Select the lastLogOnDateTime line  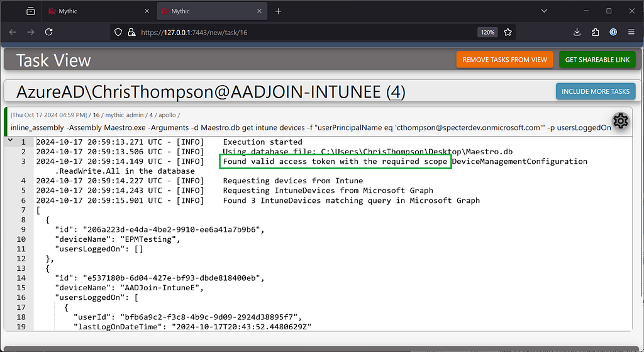click(x=192, y=327)
